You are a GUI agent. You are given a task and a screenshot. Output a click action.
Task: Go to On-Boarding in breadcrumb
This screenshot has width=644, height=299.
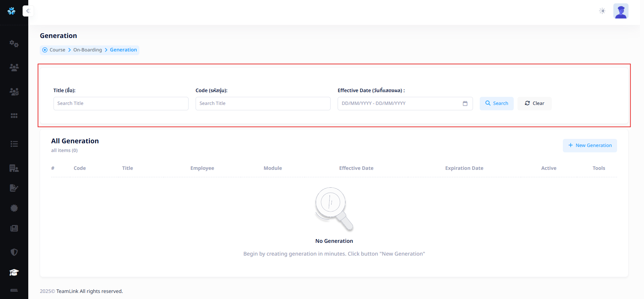[88, 50]
